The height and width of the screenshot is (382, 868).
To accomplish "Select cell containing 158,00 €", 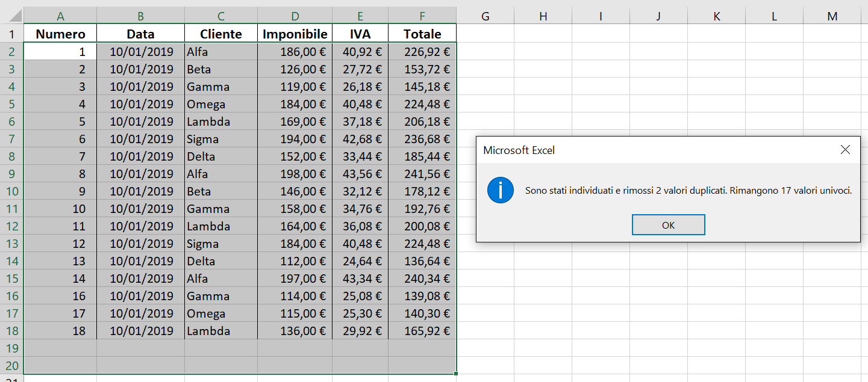I will [x=295, y=209].
